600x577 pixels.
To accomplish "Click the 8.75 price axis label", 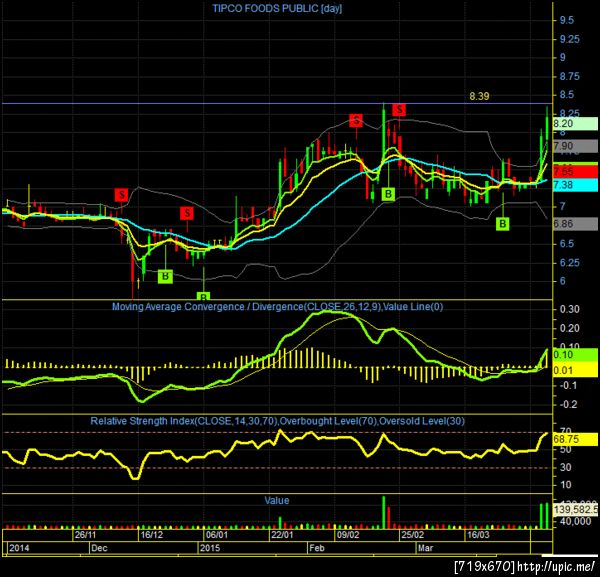I will [x=569, y=77].
